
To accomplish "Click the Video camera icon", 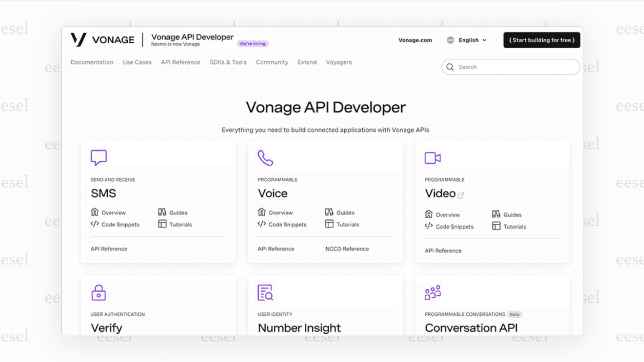I will [432, 157].
